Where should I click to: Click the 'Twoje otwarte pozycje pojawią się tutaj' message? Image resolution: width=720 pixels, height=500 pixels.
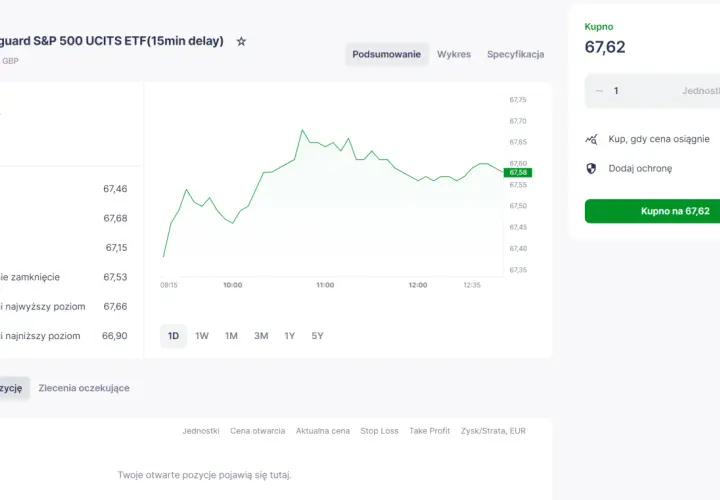(204, 475)
